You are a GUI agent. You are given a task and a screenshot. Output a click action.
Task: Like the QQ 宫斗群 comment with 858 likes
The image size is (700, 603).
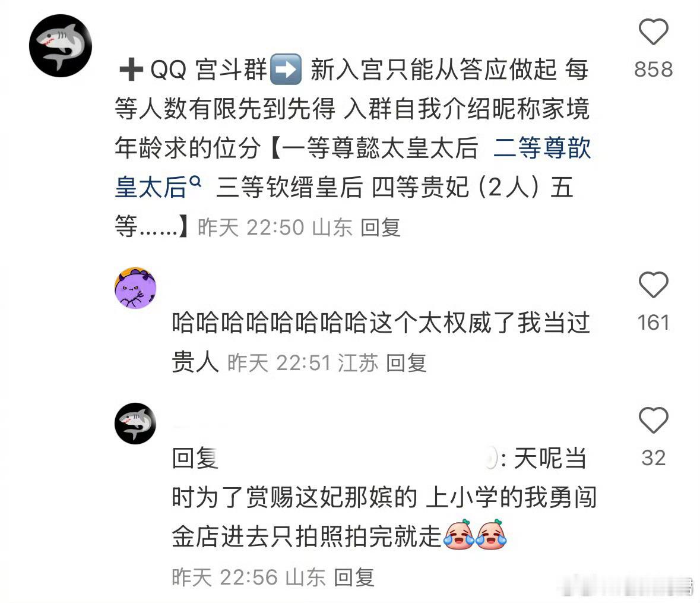coord(653,31)
